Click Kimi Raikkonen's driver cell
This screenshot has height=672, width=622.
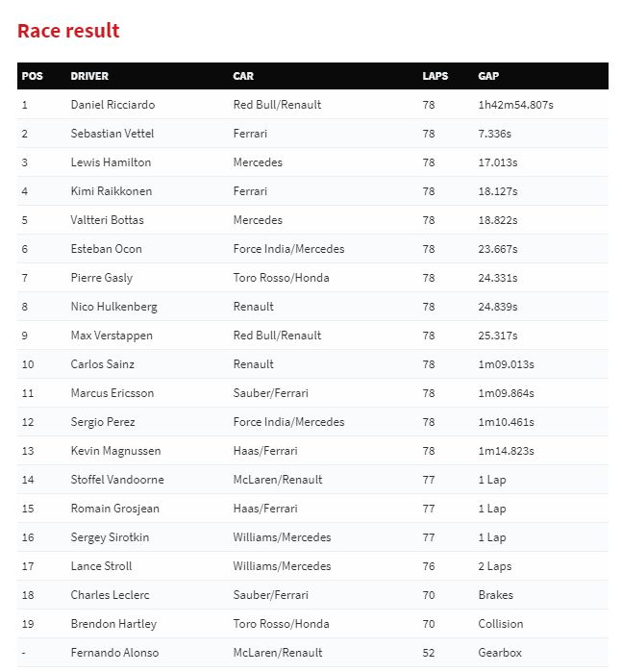(x=112, y=191)
